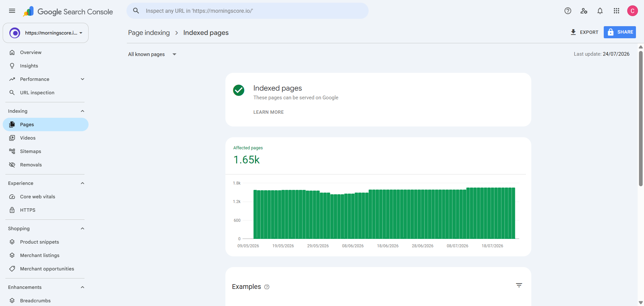644x306 pixels.
Task: Click the Examples help info icon
Action: point(267,287)
